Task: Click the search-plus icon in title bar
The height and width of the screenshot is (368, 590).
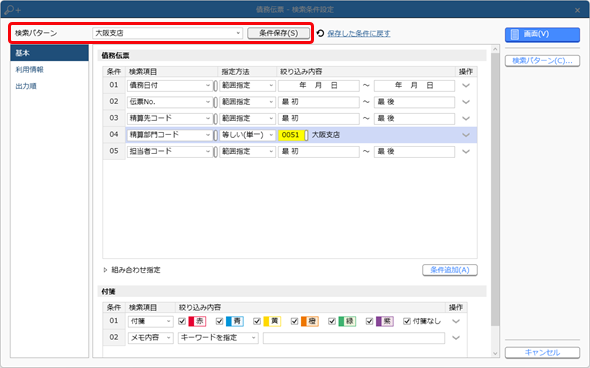Action: [12, 10]
